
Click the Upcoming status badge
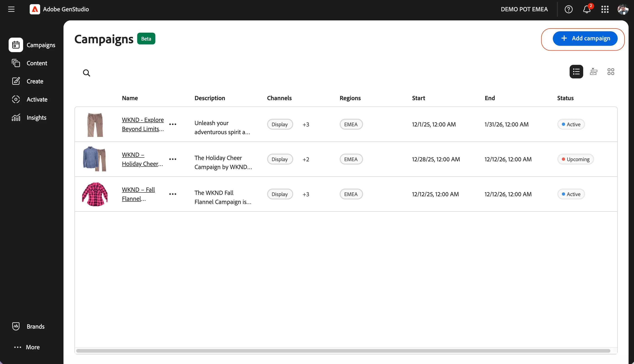pyautogui.click(x=575, y=159)
